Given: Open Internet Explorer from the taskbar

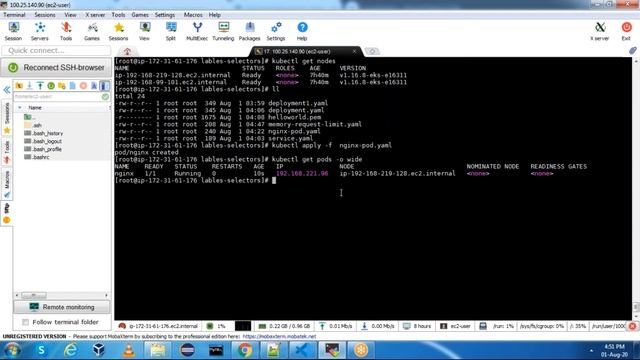Looking at the screenshot, I should 70,350.
